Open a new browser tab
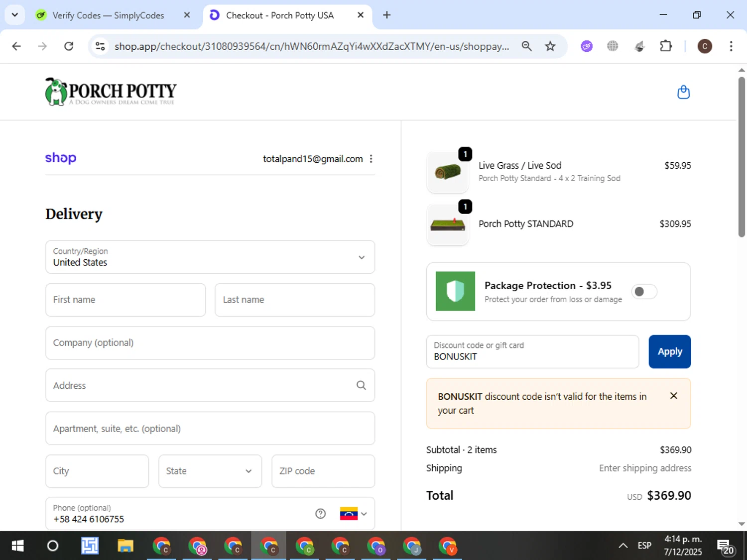 tap(386, 15)
